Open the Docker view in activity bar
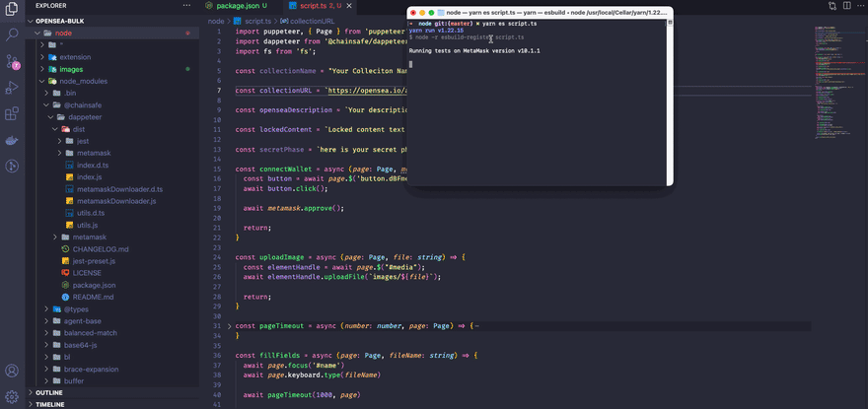 12,141
